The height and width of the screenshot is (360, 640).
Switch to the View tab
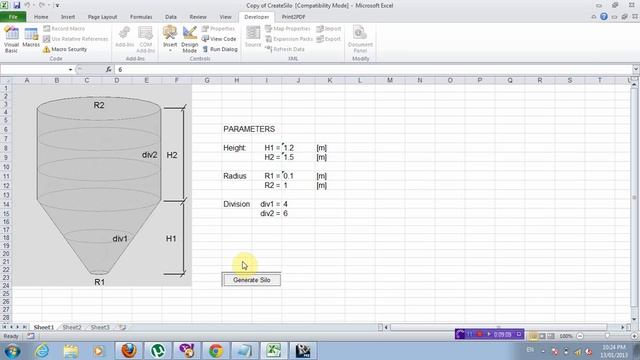225,17
